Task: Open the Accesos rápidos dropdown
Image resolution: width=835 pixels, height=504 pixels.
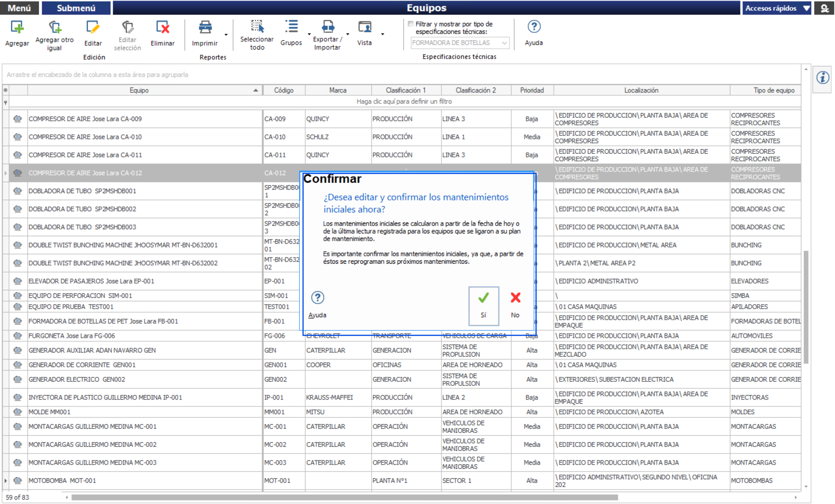Action: coord(777,8)
